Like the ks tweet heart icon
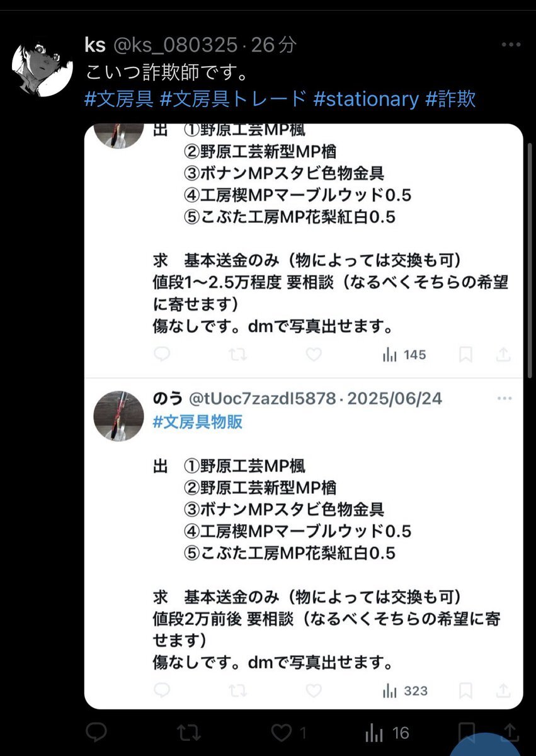 pyautogui.click(x=281, y=732)
